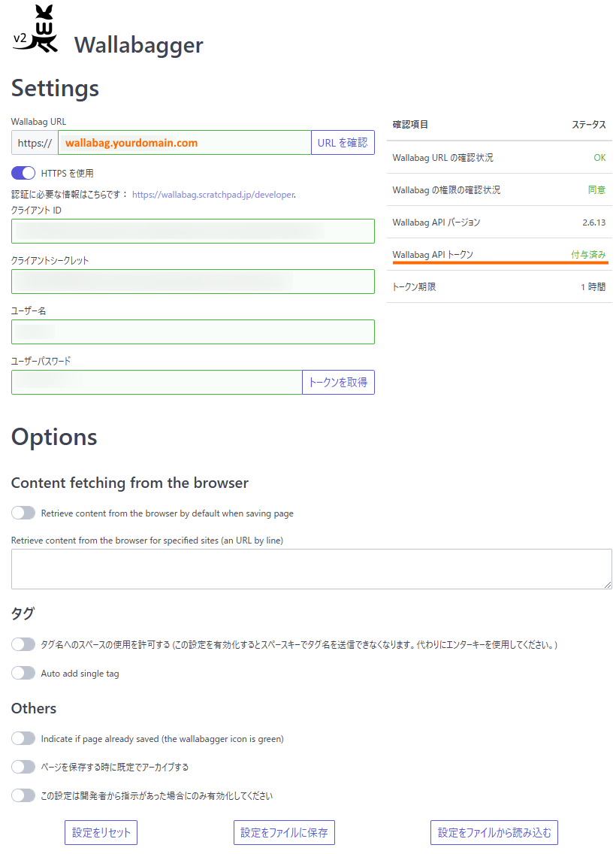Click the タグ section heading
The image size is (616, 854).
tap(23, 613)
